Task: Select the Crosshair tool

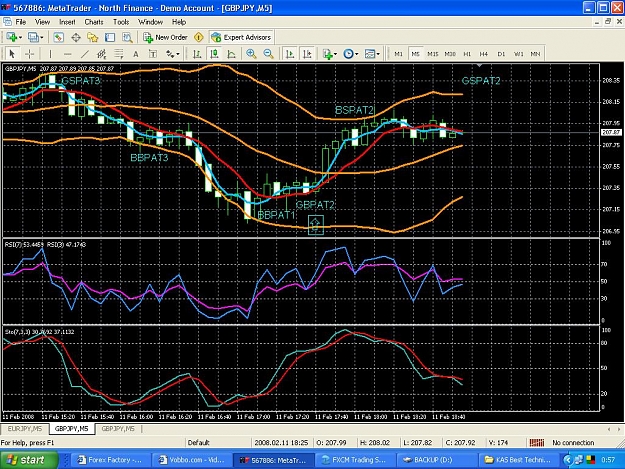Action: point(29,54)
